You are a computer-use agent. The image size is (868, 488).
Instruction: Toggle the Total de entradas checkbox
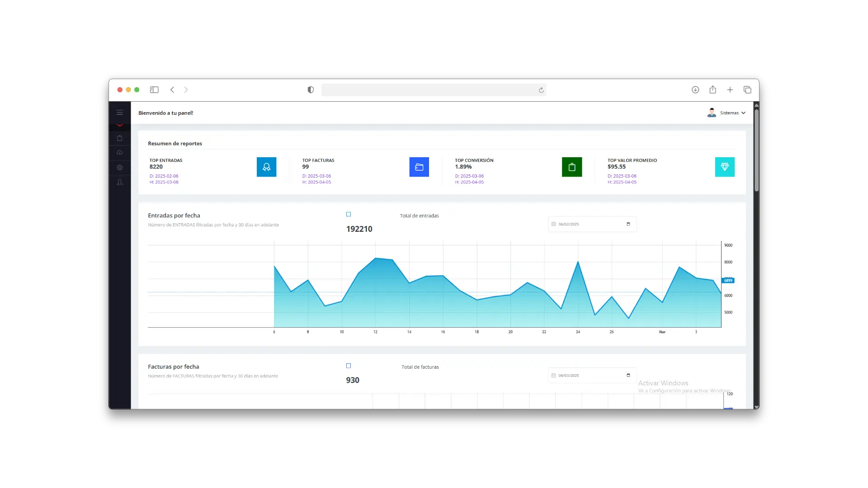tap(349, 215)
